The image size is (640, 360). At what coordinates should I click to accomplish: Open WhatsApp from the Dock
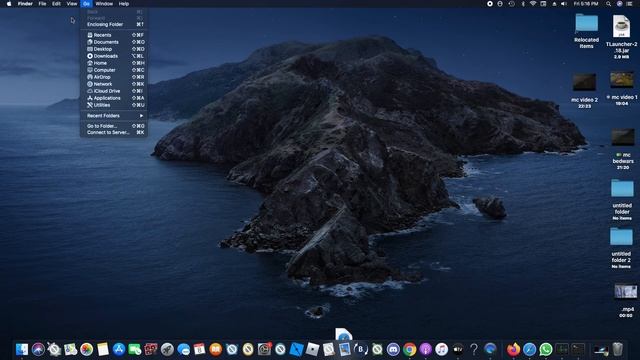click(546, 349)
